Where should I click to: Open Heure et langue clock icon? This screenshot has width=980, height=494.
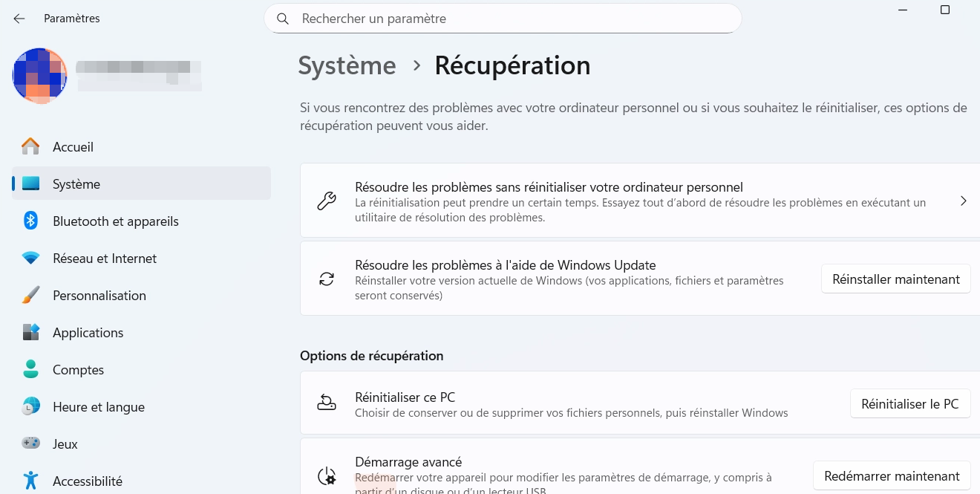coord(30,406)
